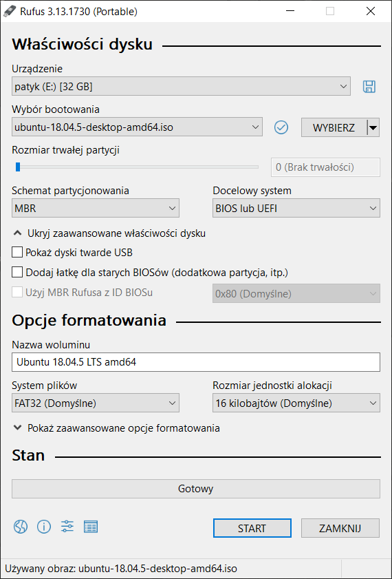392x579 pixels.
Task: Open the Urządzenie device dropdown
Action: tap(181, 87)
